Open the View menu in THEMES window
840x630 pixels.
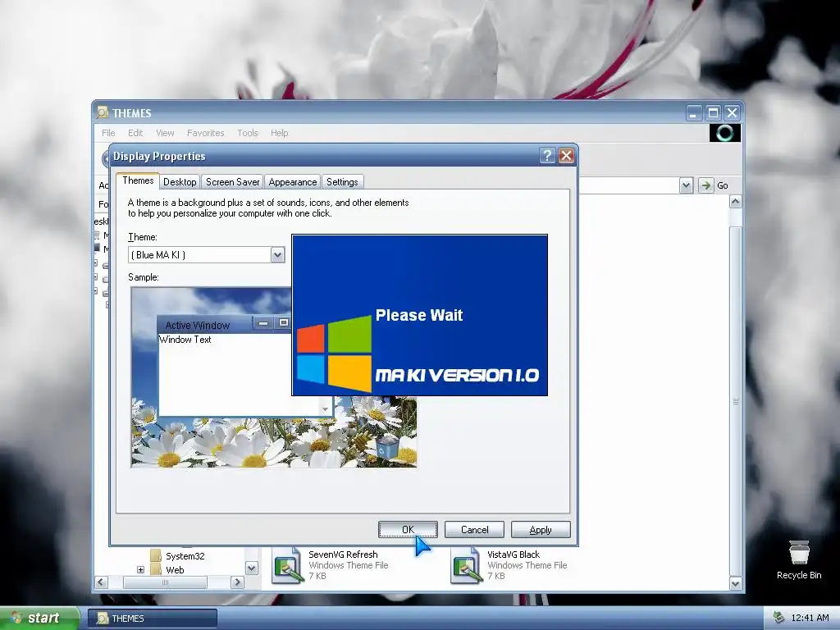click(165, 133)
